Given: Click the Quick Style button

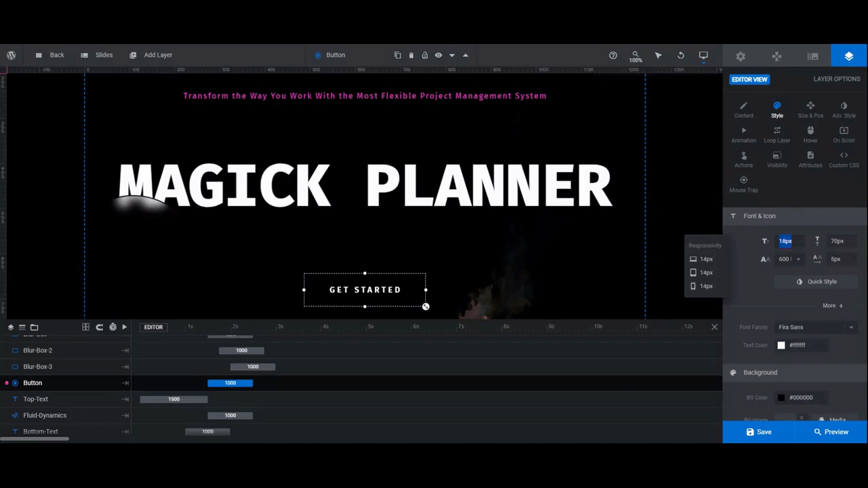Looking at the screenshot, I should pyautogui.click(x=816, y=282).
